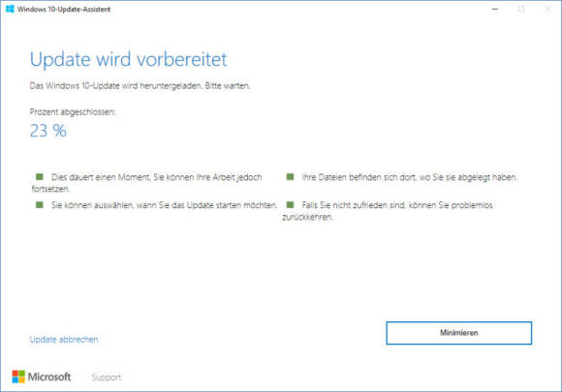Close the Update-Assistent window
The height and width of the screenshot is (392, 562).
547,10
